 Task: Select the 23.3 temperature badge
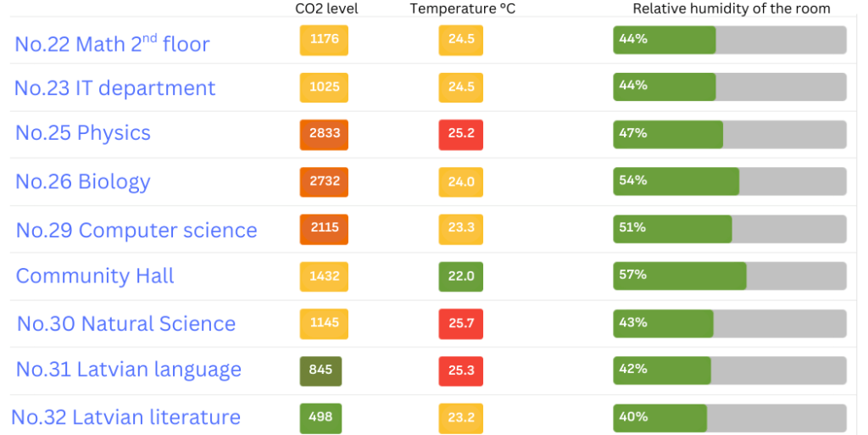(460, 229)
